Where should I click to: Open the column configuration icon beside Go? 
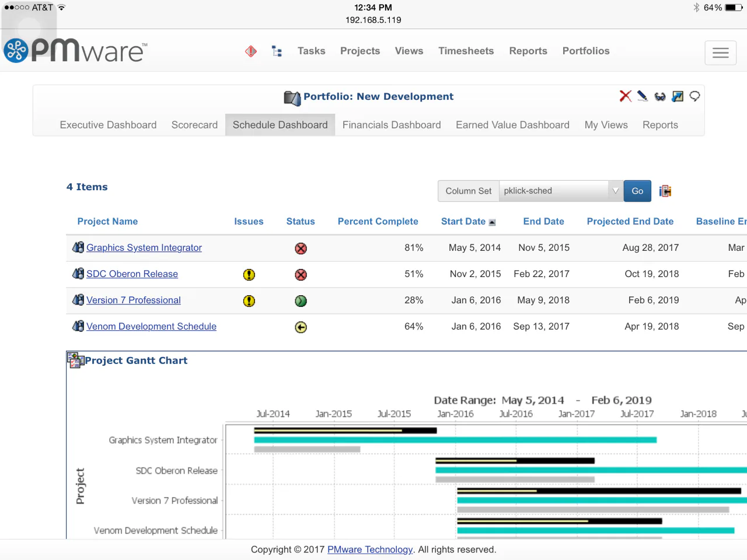(x=665, y=191)
